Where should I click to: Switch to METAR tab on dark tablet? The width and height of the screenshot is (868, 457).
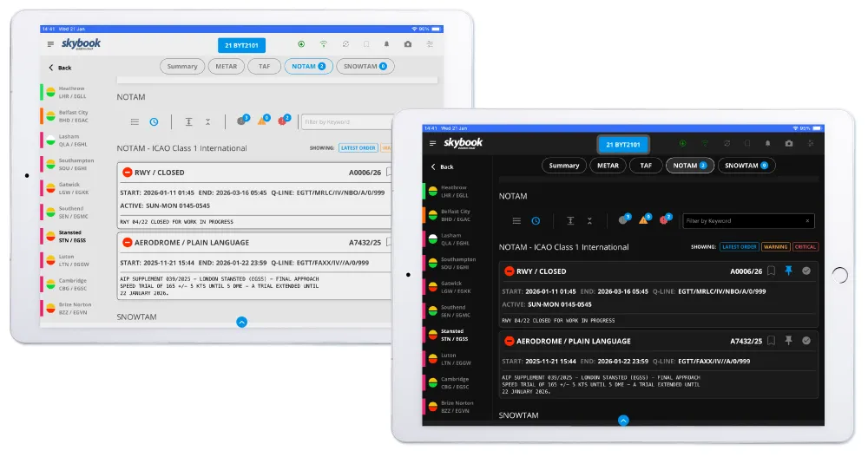(x=608, y=166)
